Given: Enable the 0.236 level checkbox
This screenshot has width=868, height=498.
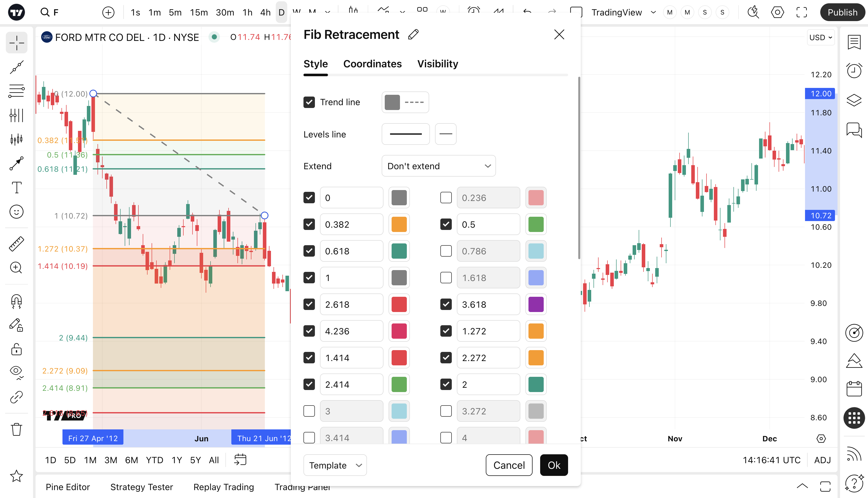Looking at the screenshot, I should pyautogui.click(x=446, y=198).
